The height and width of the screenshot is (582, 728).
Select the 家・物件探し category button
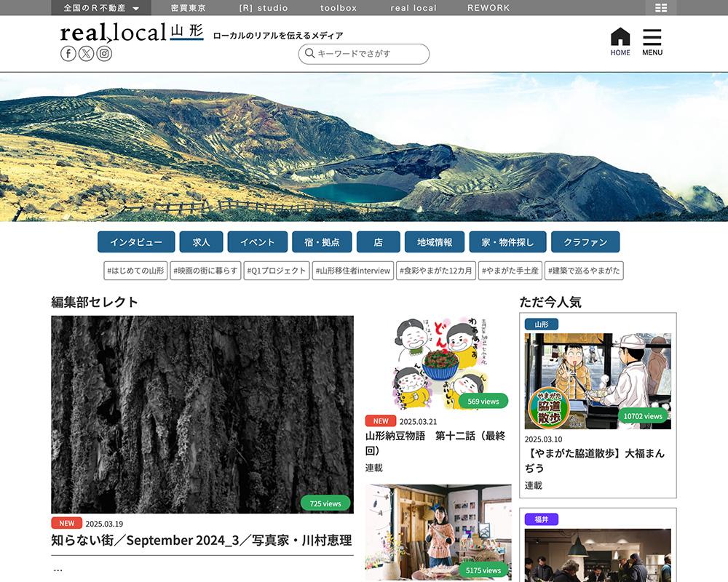507,242
